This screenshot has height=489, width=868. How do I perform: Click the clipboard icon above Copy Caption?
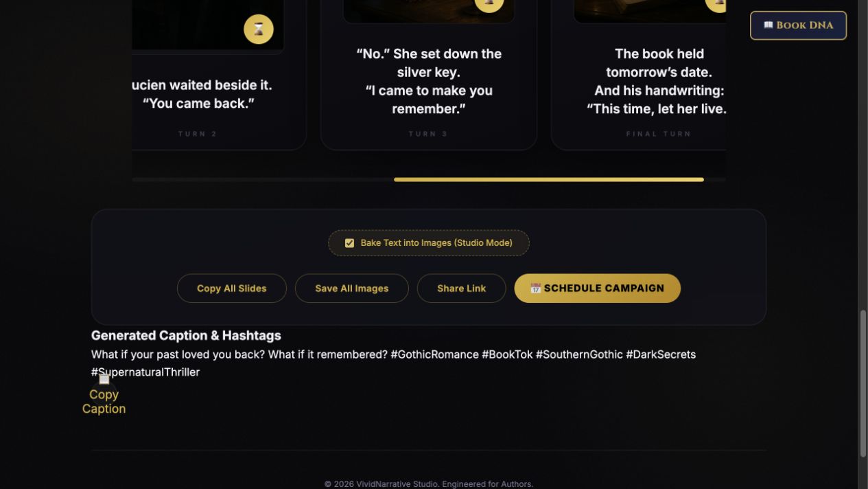(104, 380)
